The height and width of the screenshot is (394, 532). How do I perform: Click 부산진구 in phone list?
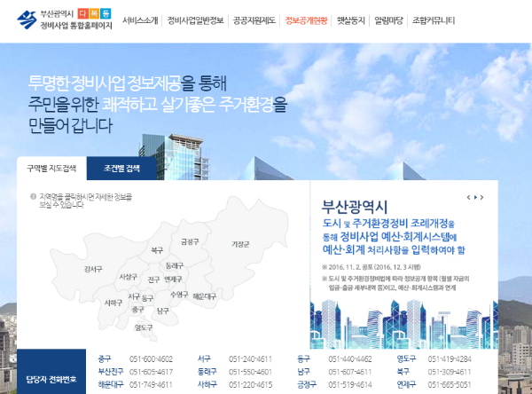click(x=111, y=372)
